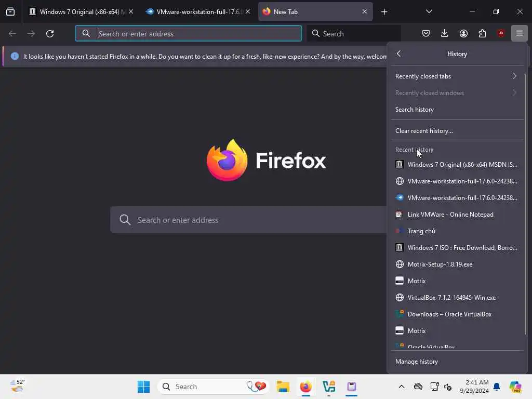
Task: Click the Forward navigation arrow
Action: 31,34
